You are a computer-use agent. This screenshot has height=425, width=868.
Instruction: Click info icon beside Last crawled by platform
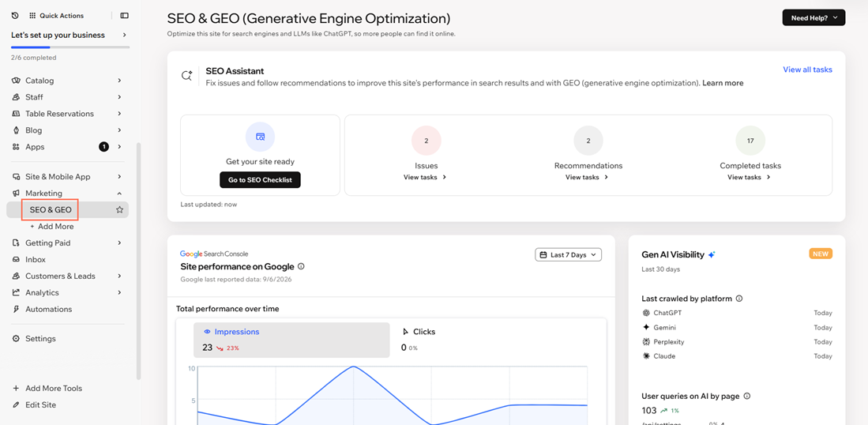pos(739,299)
